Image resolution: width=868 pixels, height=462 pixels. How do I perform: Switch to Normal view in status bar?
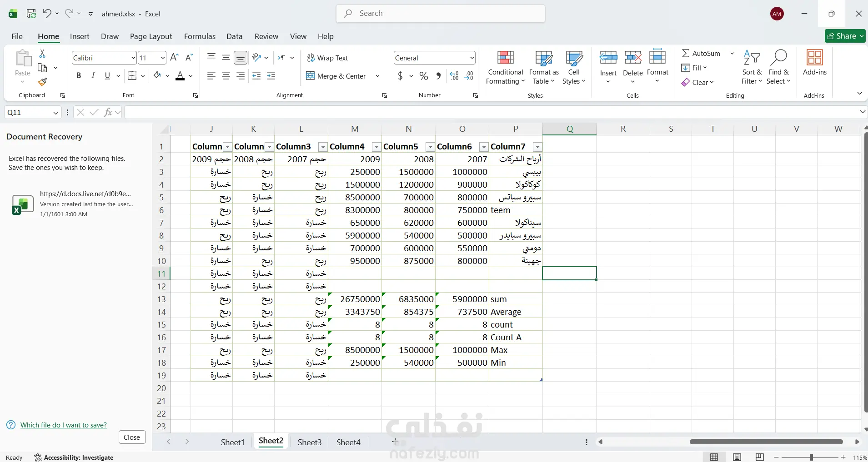click(x=714, y=457)
